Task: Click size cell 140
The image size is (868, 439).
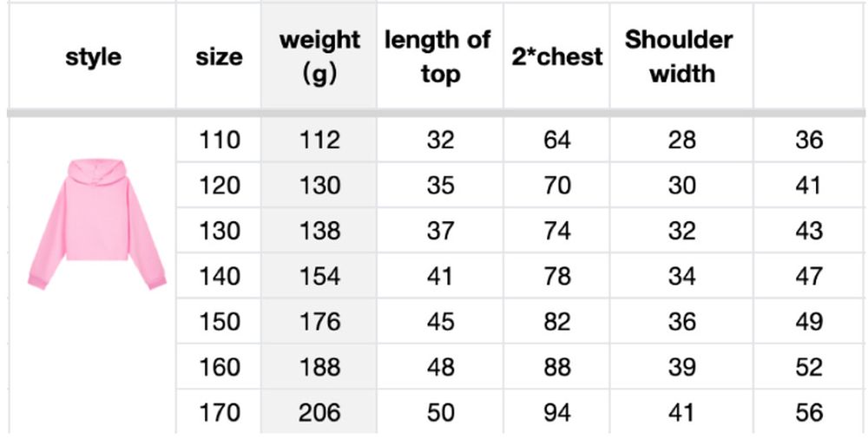Action: coord(219,276)
